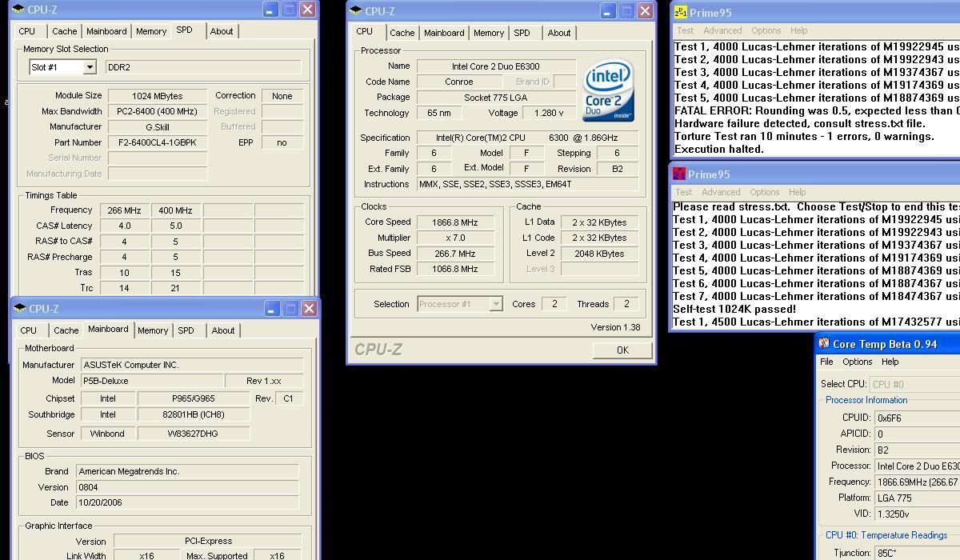Screen dimensions: 960x560
Task: Switch to Mainboard tab in SPD window
Action: pos(106,31)
